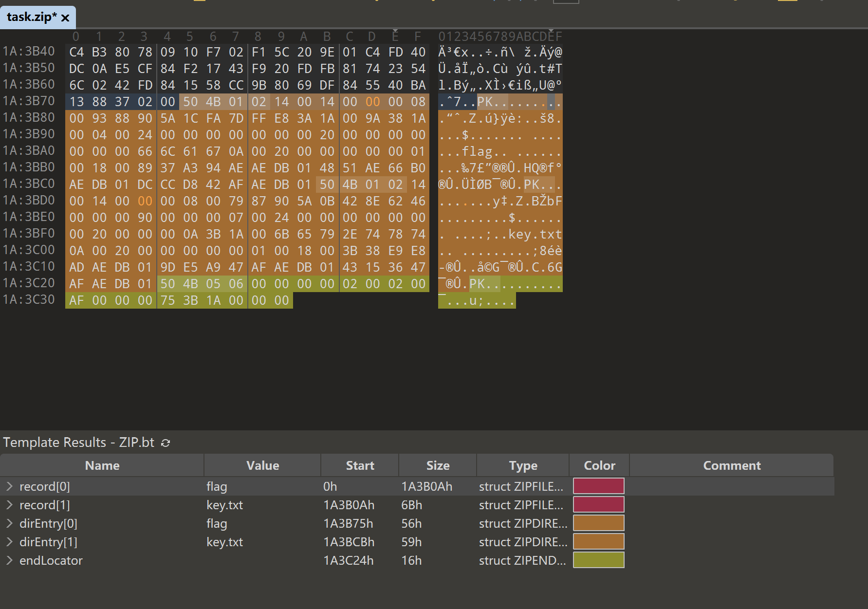Click address row 1A:3B40
Image resolution: width=868 pixels, height=609 pixels.
click(x=29, y=51)
